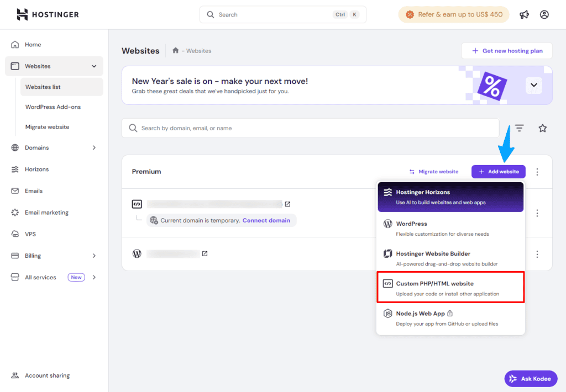The image size is (566, 392).
Task: Click the account profile icon
Action: tap(544, 14)
